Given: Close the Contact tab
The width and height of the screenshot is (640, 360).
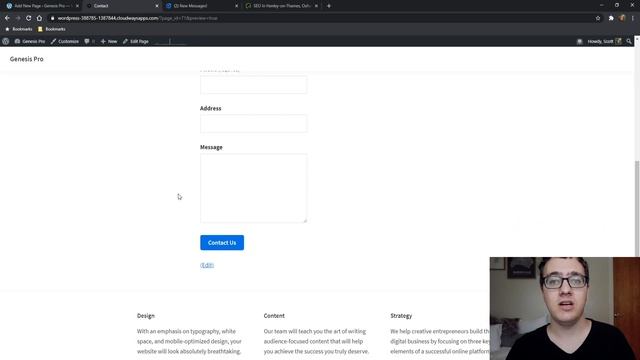Looking at the screenshot, I should [157, 6].
